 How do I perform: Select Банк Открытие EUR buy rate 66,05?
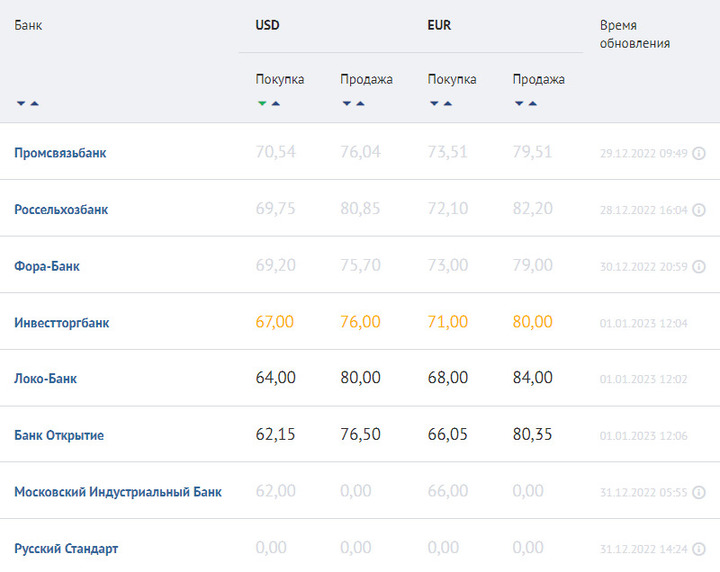[448, 434]
